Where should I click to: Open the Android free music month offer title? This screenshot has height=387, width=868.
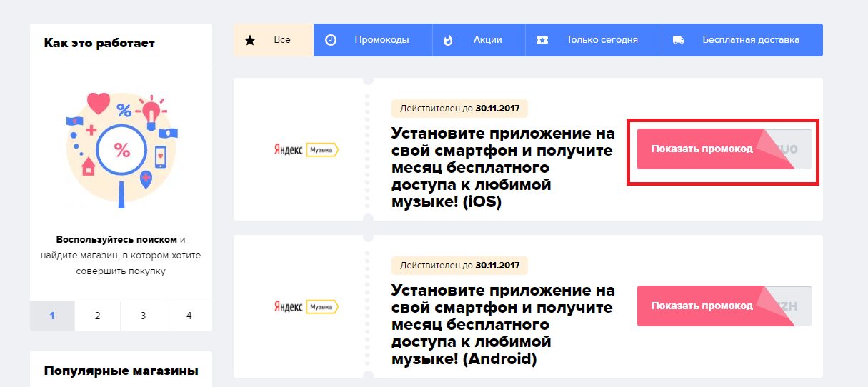502,325
